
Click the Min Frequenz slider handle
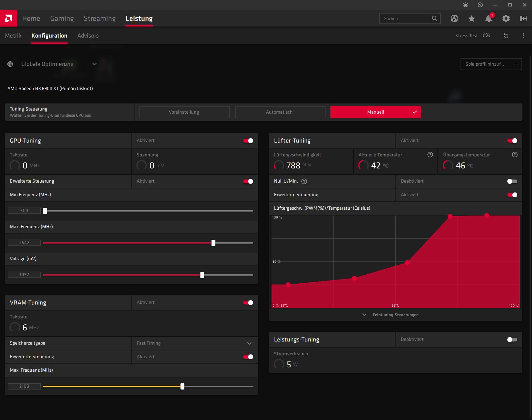coord(45,211)
